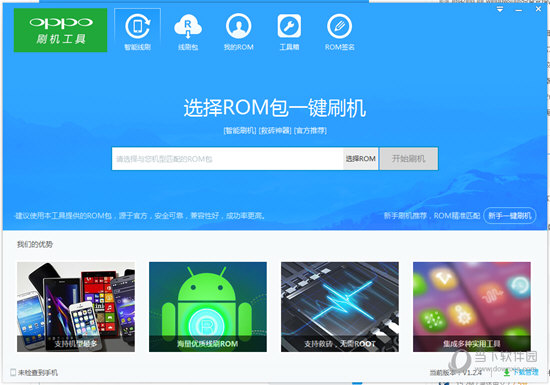Click the 未检查到手机 phone status indicator
This screenshot has height=385, width=550.
[34, 372]
